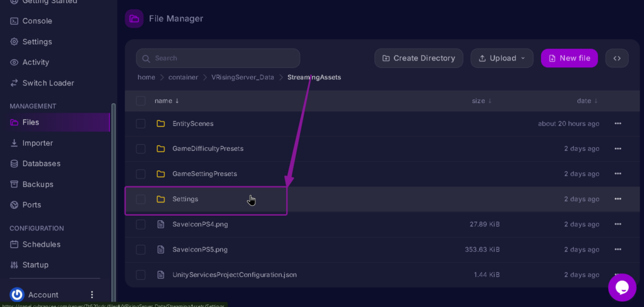Image resolution: width=644 pixels, height=307 pixels.
Task: Click StreamingAssets breadcrumb
Action: (314, 77)
